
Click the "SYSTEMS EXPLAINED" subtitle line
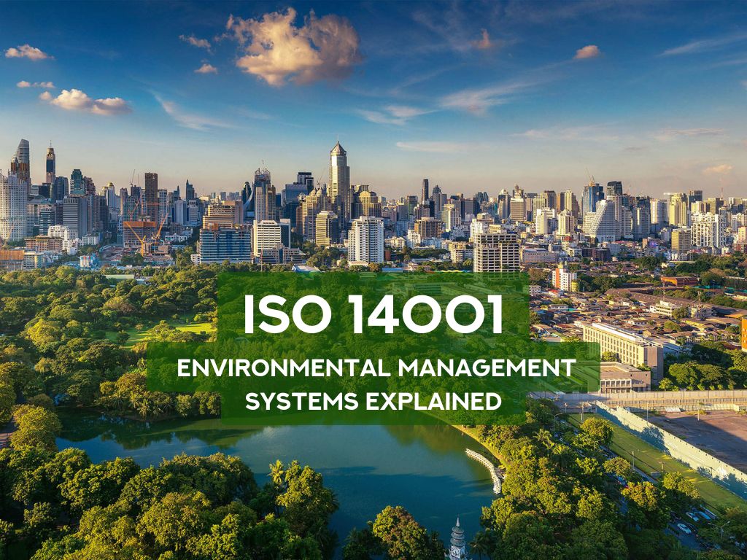pos(373,401)
